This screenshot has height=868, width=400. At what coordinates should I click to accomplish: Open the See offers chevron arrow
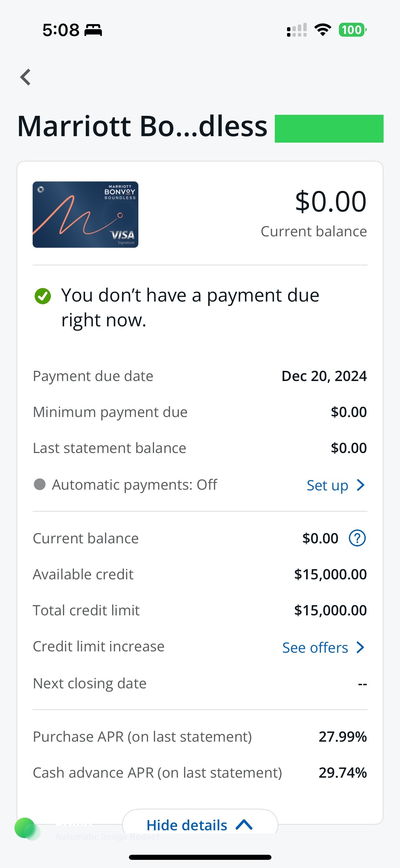click(361, 648)
